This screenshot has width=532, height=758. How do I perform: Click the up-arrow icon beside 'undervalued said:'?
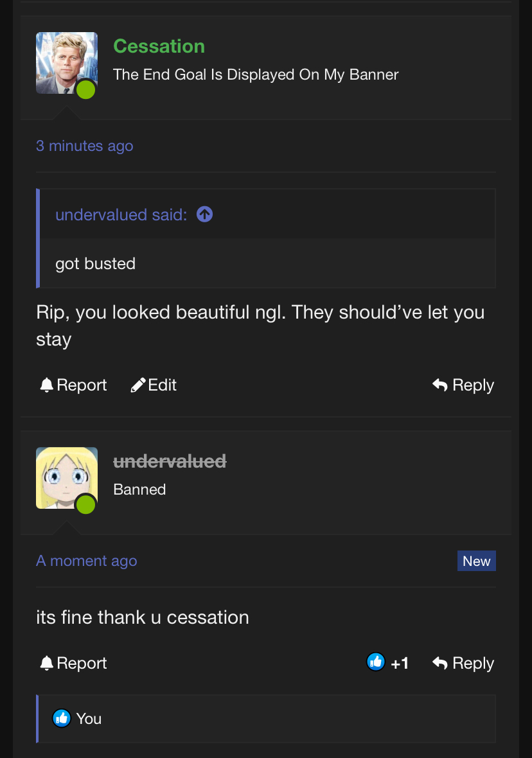click(204, 215)
